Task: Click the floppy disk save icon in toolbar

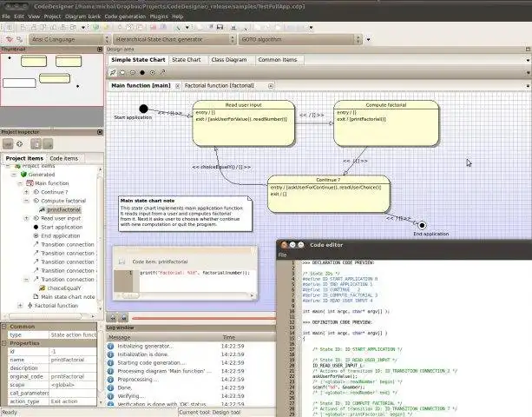Action: coord(220,27)
